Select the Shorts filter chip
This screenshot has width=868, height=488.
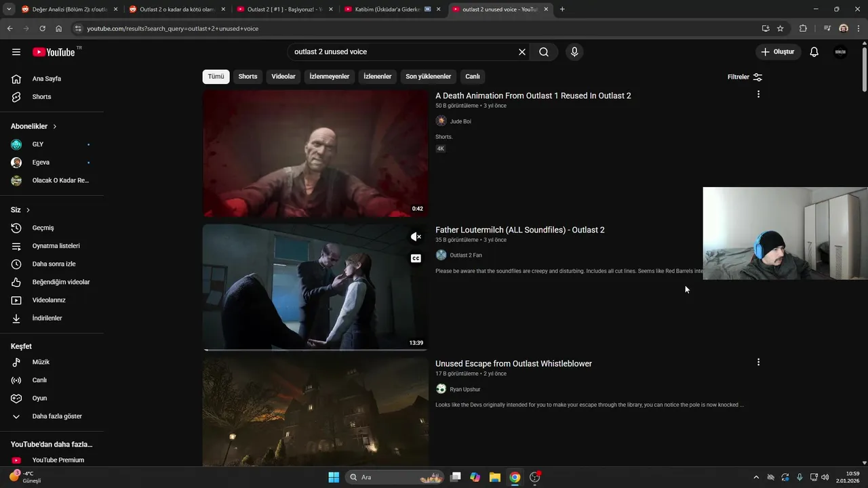click(x=248, y=77)
